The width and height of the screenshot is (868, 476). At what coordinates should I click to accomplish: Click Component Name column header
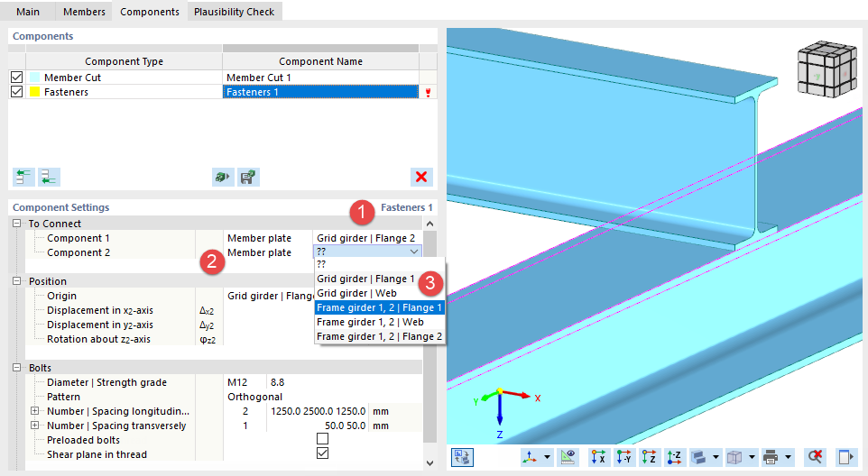point(320,61)
